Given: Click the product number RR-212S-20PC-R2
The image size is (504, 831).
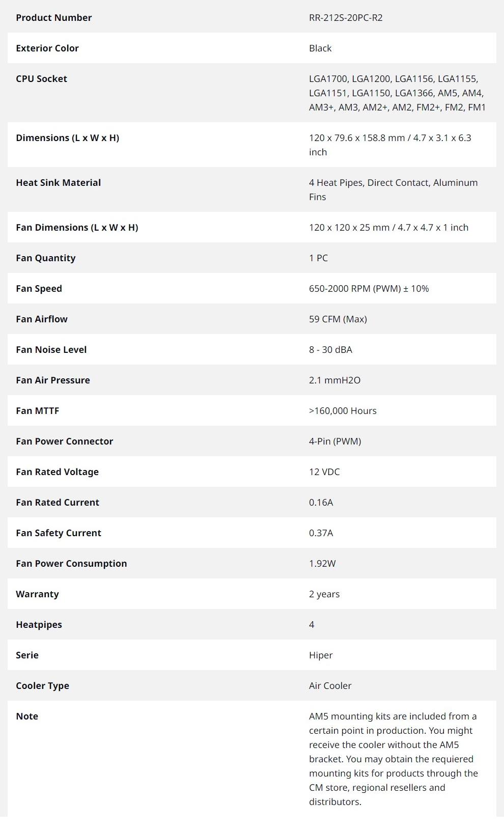Looking at the screenshot, I should point(346,18).
